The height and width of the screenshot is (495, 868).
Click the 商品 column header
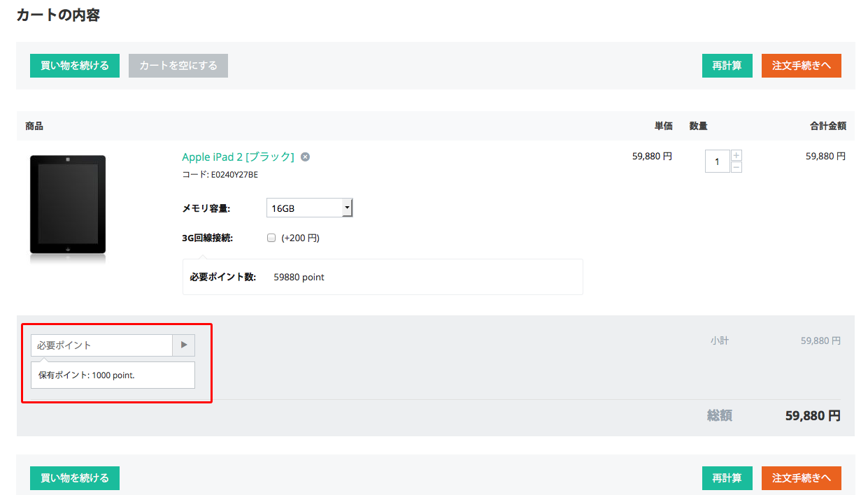point(34,126)
